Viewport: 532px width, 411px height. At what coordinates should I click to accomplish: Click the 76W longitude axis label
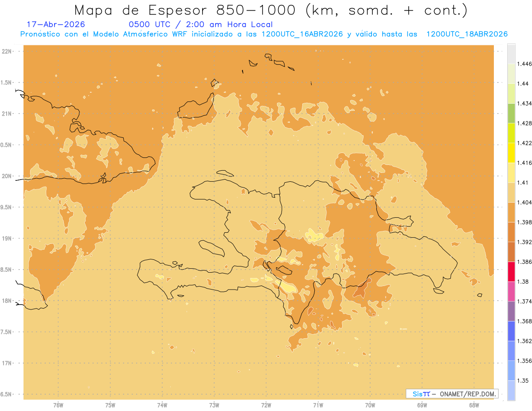tap(58, 405)
